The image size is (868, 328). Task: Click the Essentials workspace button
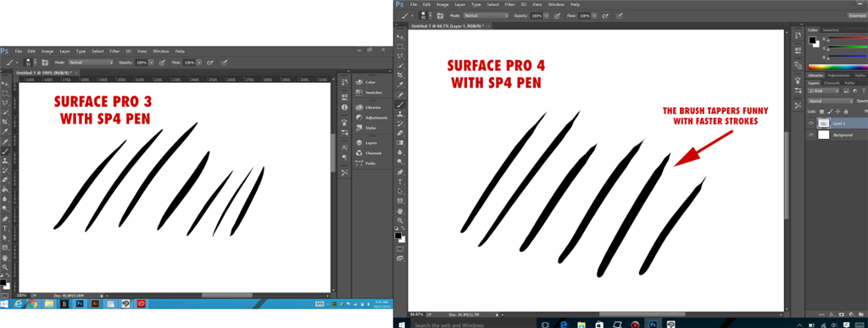[858, 15]
